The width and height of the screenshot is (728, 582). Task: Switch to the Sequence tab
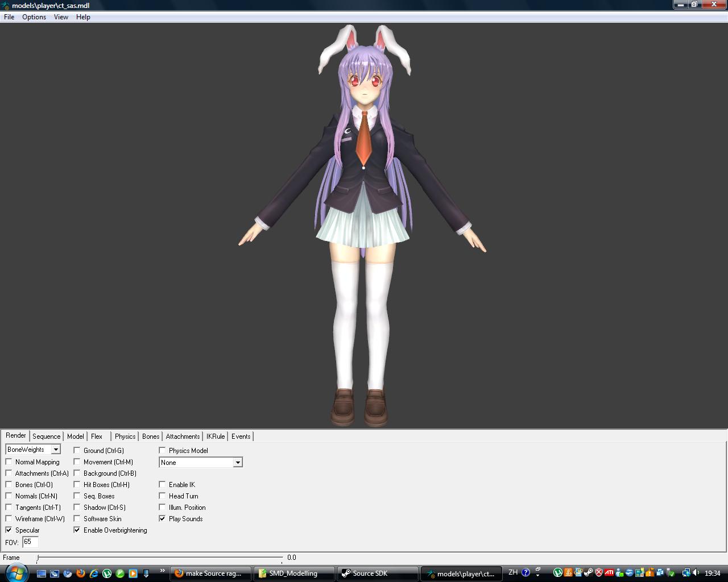(46, 436)
